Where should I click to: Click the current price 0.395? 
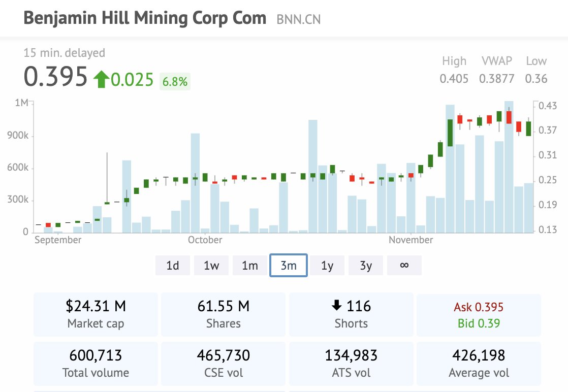tap(55, 77)
